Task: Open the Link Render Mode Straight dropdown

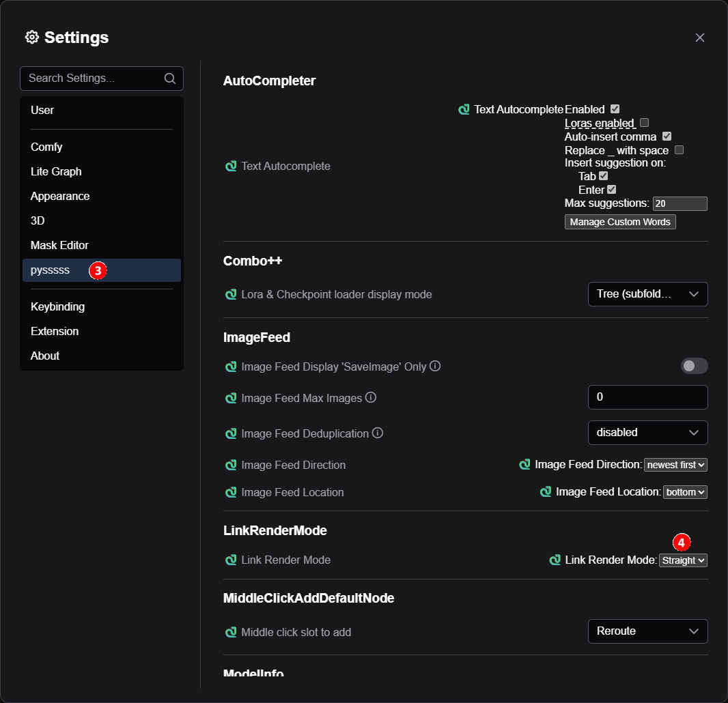Action: point(683,560)
